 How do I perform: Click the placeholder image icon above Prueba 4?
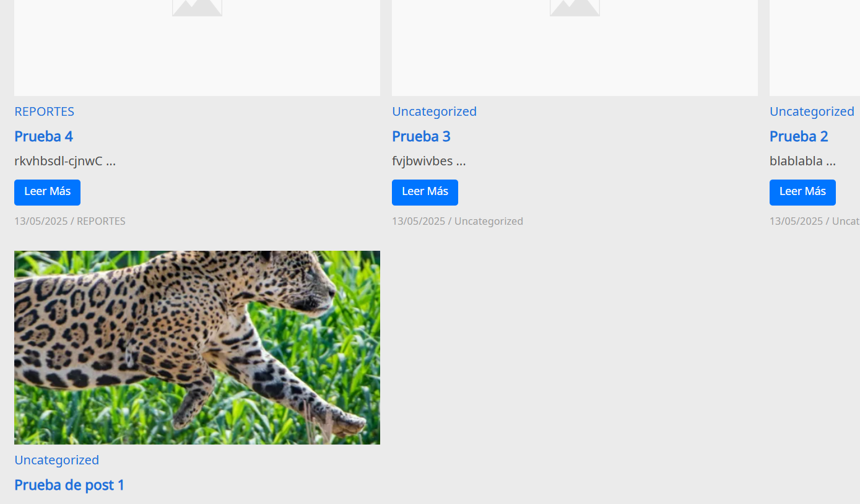197,7
